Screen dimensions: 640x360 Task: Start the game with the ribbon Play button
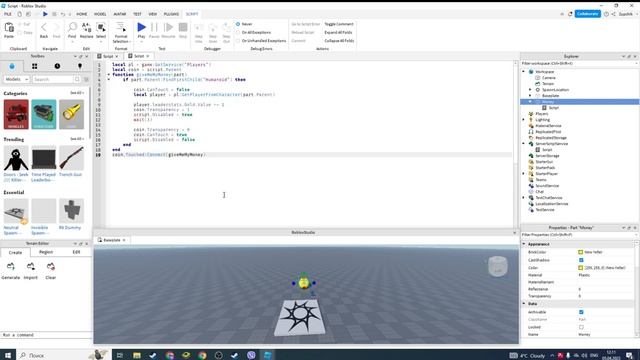[x=141, y=27]
